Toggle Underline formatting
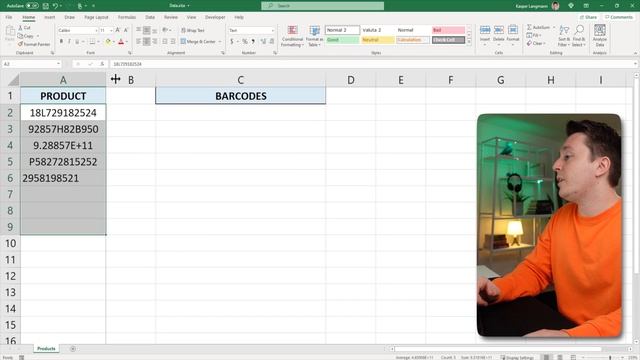This screenshot has height=360, width=640. pyautogui.click(x=77, y=41)
